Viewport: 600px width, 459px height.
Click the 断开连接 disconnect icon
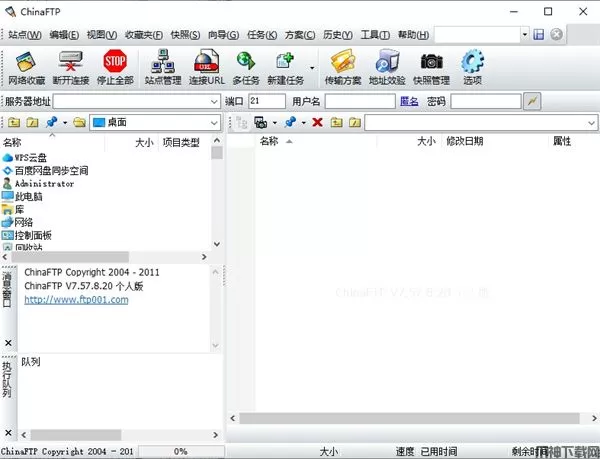pos(71,67)
